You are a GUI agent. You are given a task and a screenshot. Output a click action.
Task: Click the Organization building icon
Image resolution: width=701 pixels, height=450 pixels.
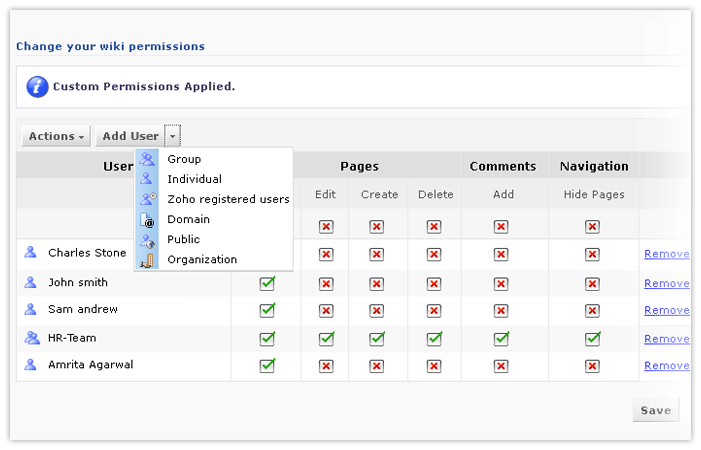tap(147, 261)
